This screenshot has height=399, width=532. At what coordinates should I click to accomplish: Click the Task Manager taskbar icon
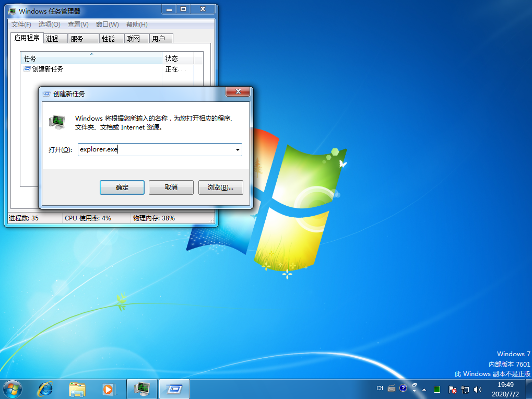(141, 389)
